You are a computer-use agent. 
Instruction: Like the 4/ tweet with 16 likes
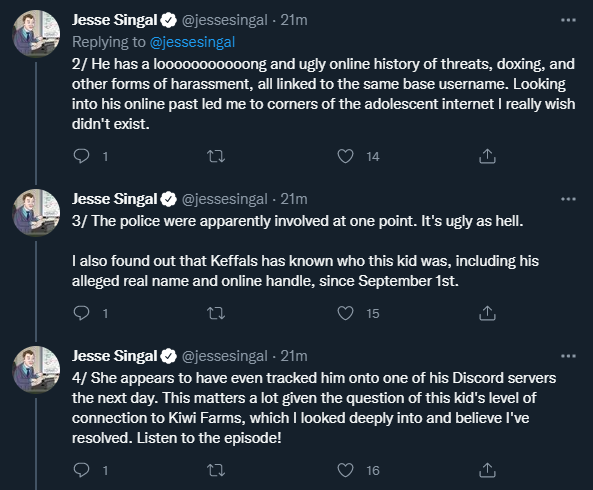345,470
